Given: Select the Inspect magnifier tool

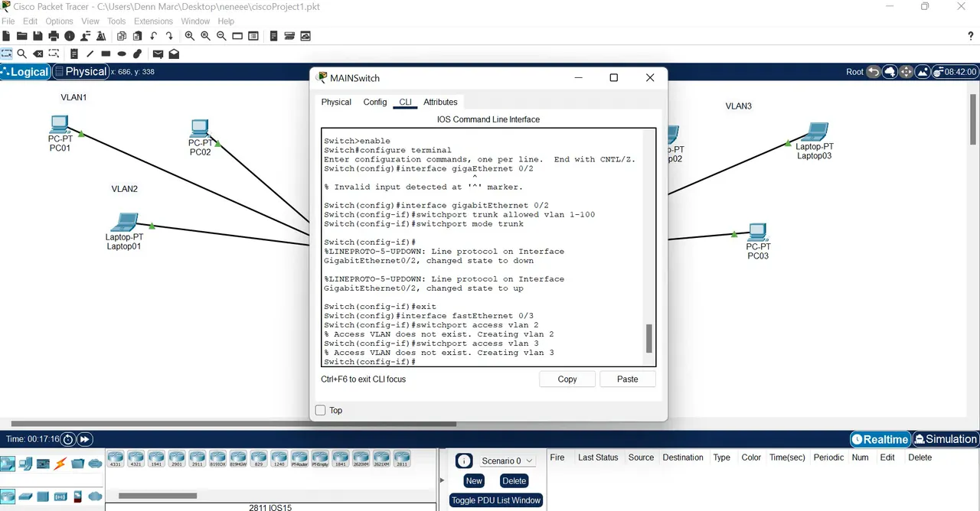Looking at the screenshot, I should pyautogui.click(x=22, y=54).
